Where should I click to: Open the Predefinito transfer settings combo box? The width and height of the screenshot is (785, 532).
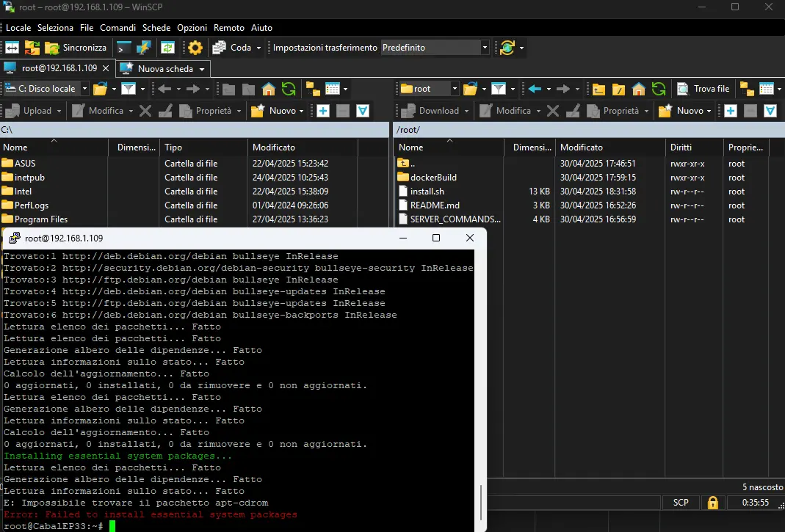click(x=435, y=48)
